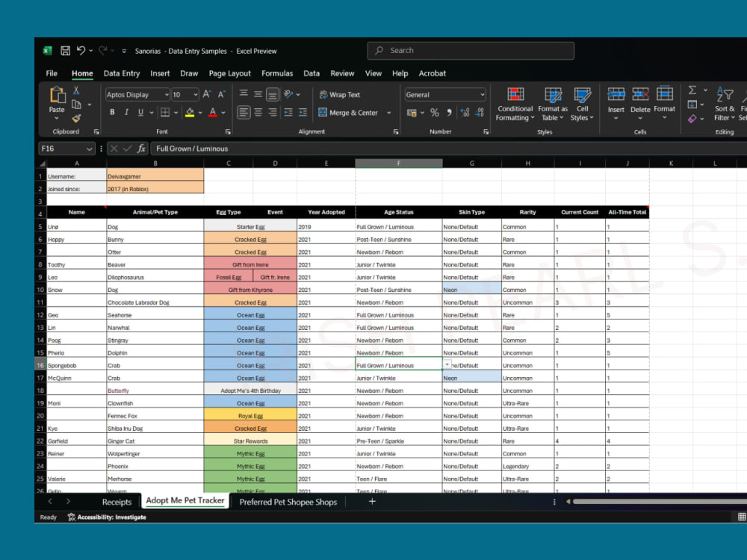The image size is (747, 560).
Task: Open the cell F16 validation dropdown arrow
Action: pos(447,365)
